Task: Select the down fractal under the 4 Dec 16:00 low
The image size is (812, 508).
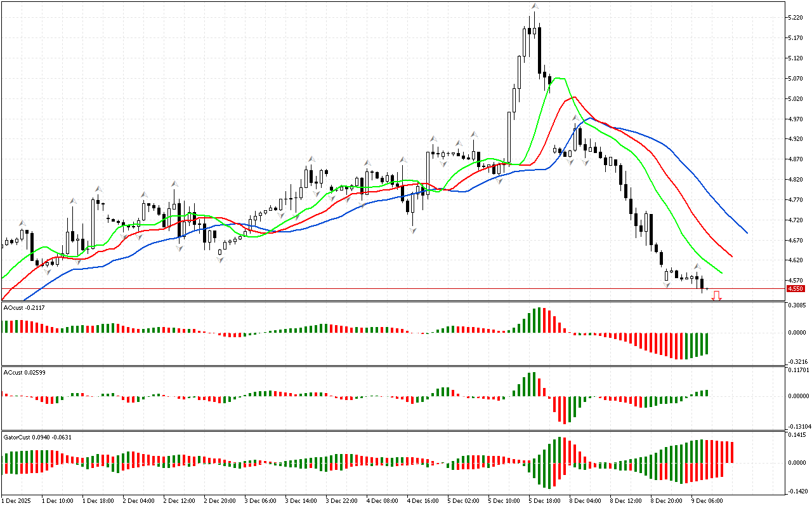Action: coord(413,230)
